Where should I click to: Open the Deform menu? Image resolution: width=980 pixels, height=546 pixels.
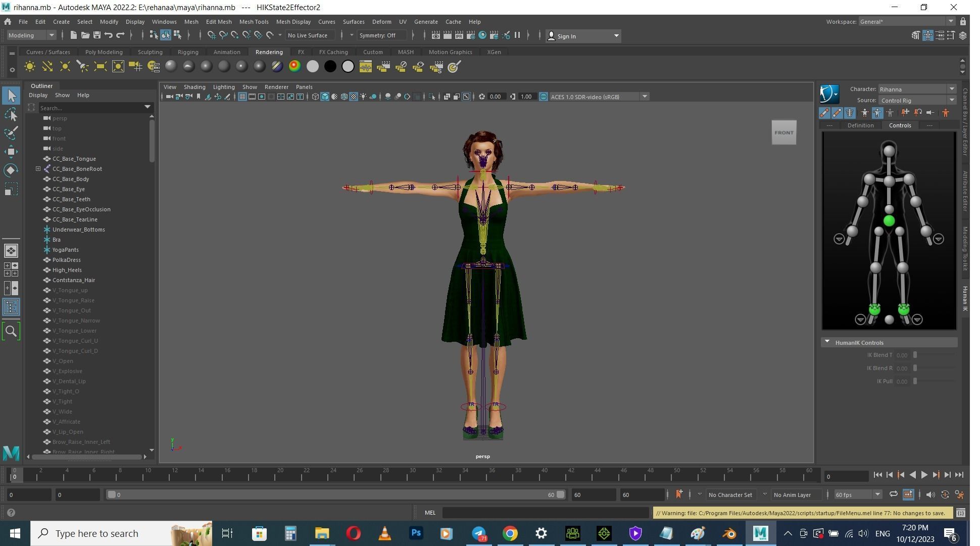click(x=381, y=22)
